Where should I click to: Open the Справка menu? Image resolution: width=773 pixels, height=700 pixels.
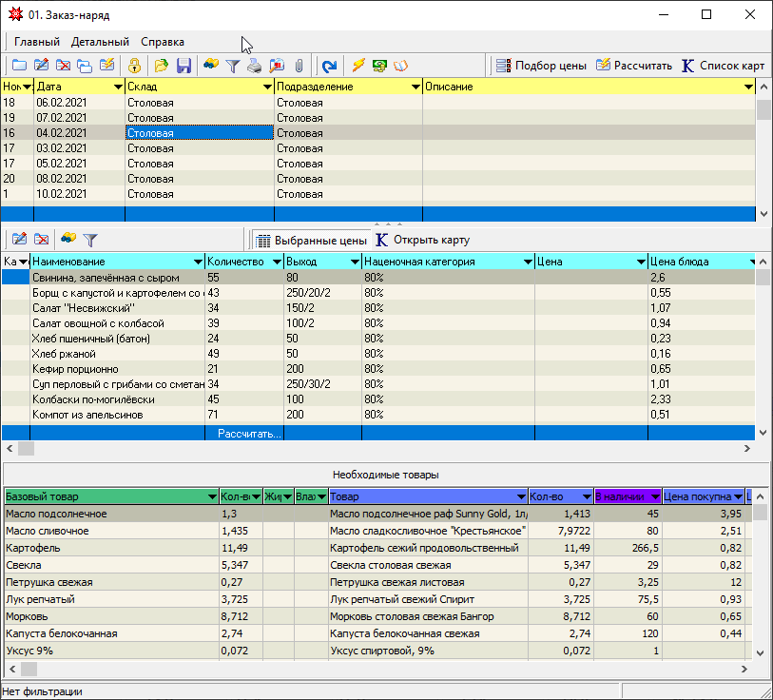tap(163, 42)
